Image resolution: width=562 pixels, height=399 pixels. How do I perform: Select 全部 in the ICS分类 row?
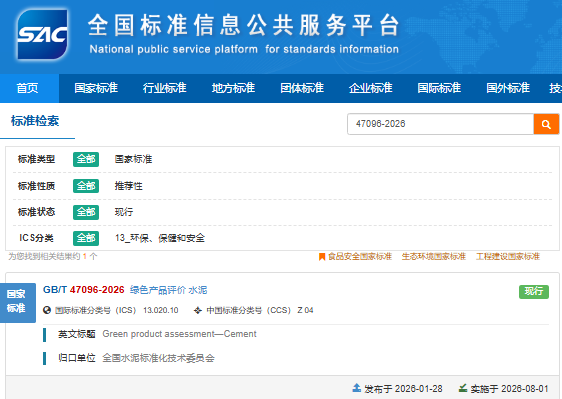(x=86, y=238)
